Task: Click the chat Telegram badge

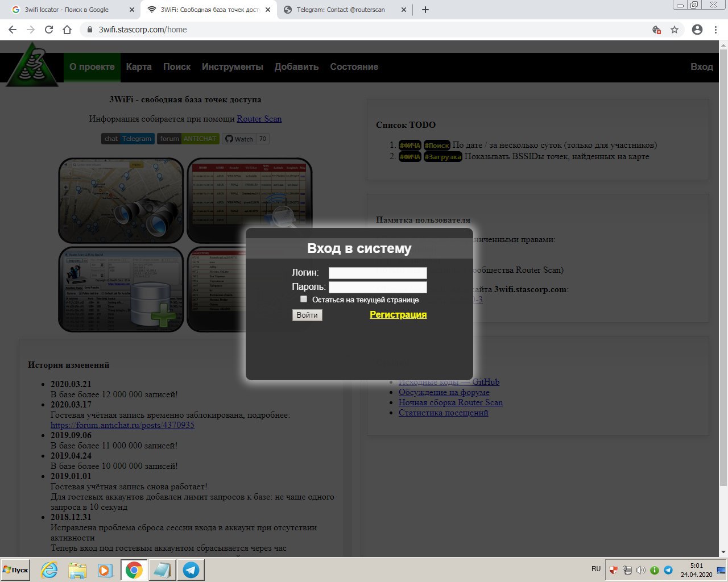Action: tap(128, 139)
